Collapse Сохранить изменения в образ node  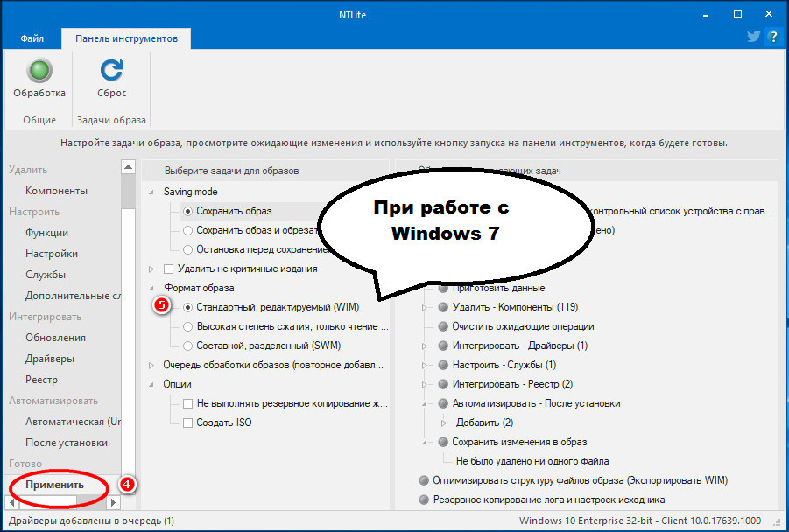point(425,443)
